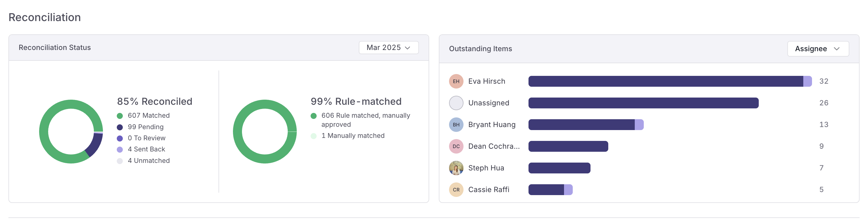Select the Unassigned empty avatar circle
Viewport: 868px width, 224px height.
456,103
